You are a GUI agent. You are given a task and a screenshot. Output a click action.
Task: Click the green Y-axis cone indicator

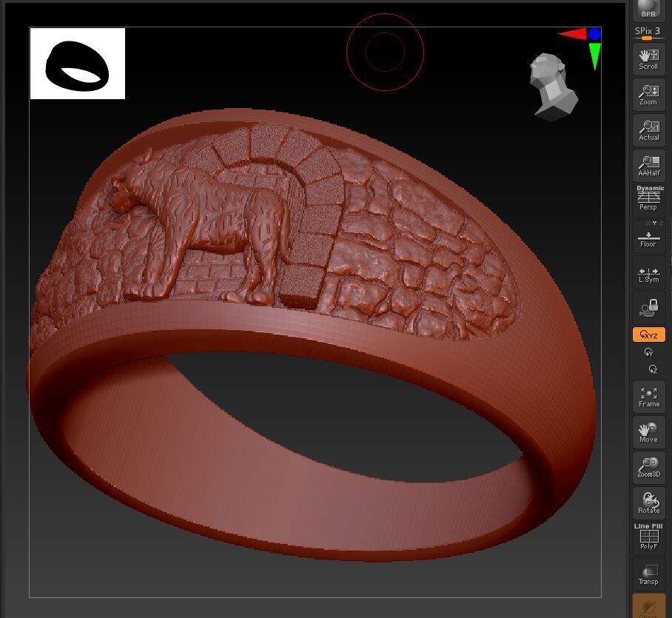(x=594, y=56)
